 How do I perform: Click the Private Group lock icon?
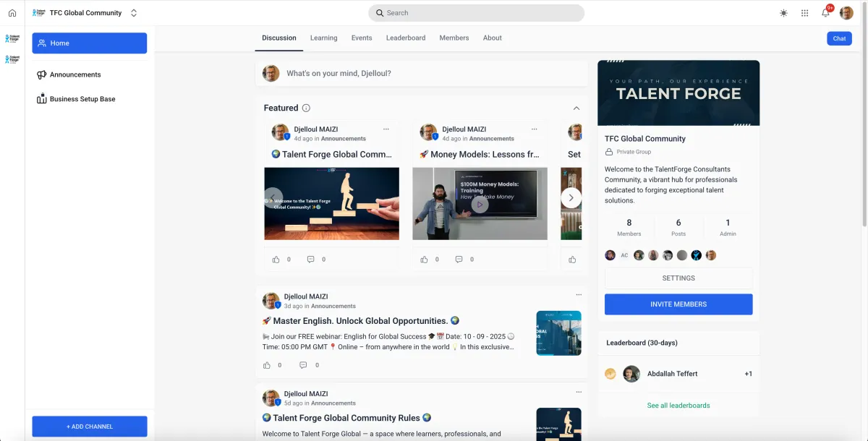(609, 152)
